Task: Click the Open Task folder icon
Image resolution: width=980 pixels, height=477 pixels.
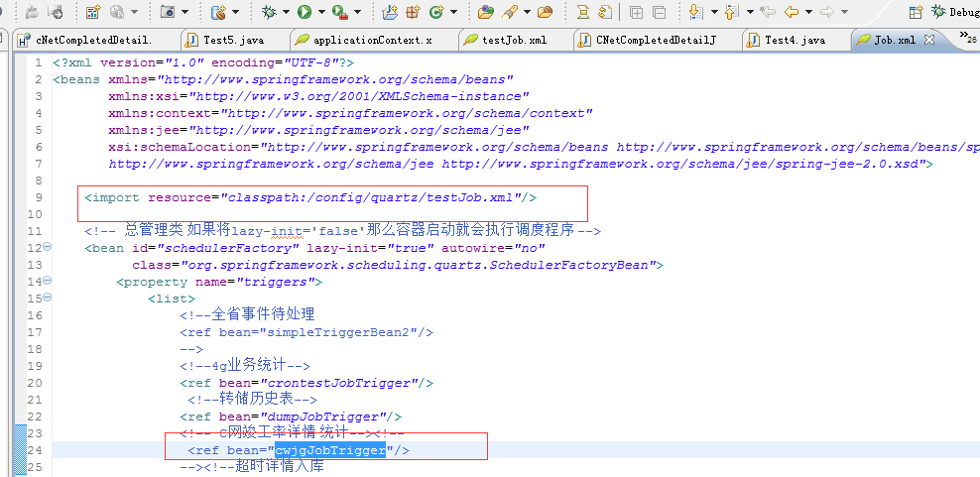Action: pyautogui.click(x=545, y=11)
